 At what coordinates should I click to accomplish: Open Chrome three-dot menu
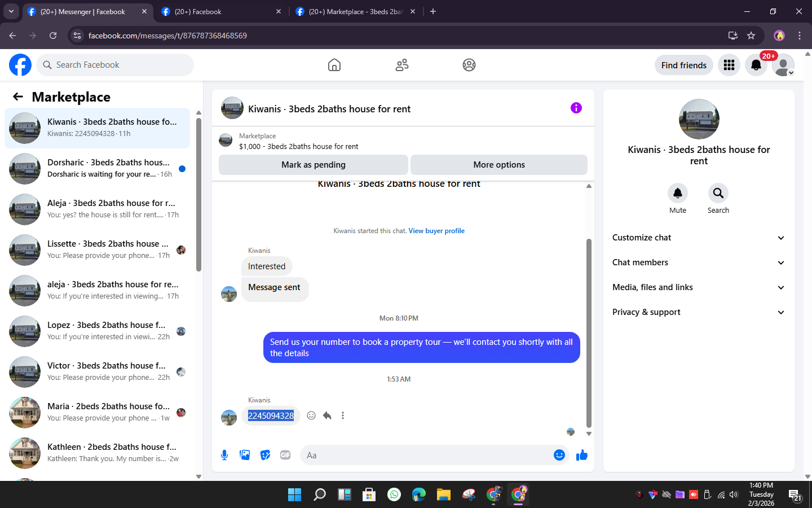(x=800, y=36)
